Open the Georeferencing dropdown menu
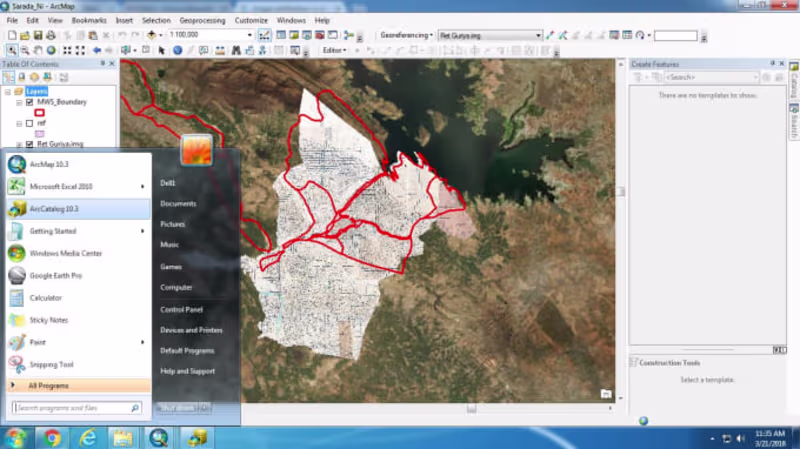The image size is (800, 449). 406,35
